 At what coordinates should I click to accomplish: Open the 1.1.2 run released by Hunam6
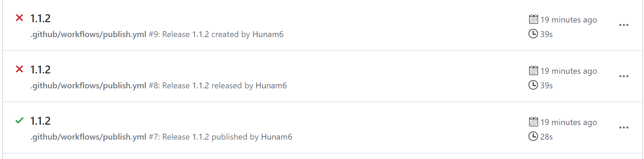(x=40, y=70)
